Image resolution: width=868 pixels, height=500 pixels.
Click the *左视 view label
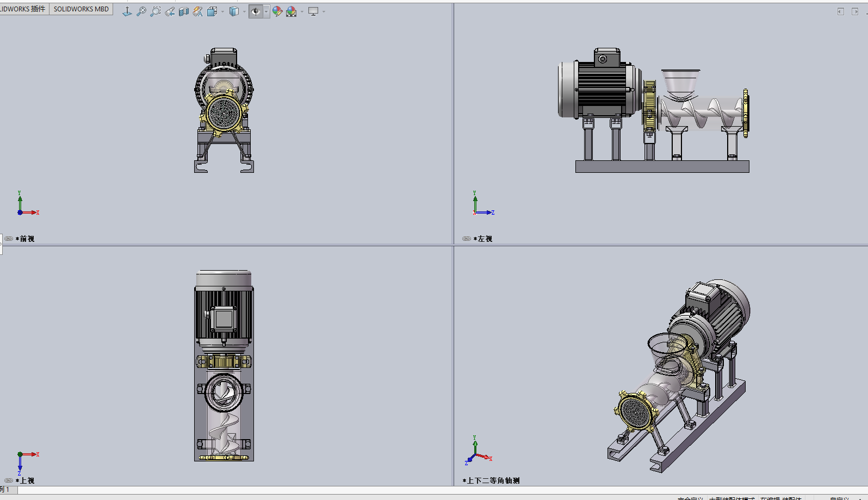pos(483,239)
